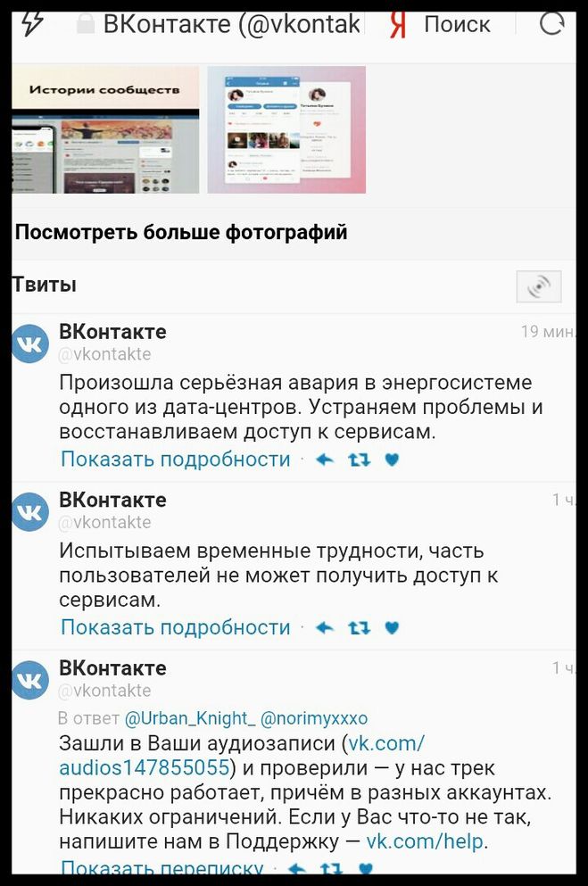Expand conversation via Показать переписку
Image resolution: width=588 pixels, height=886 pixels.
162,867
